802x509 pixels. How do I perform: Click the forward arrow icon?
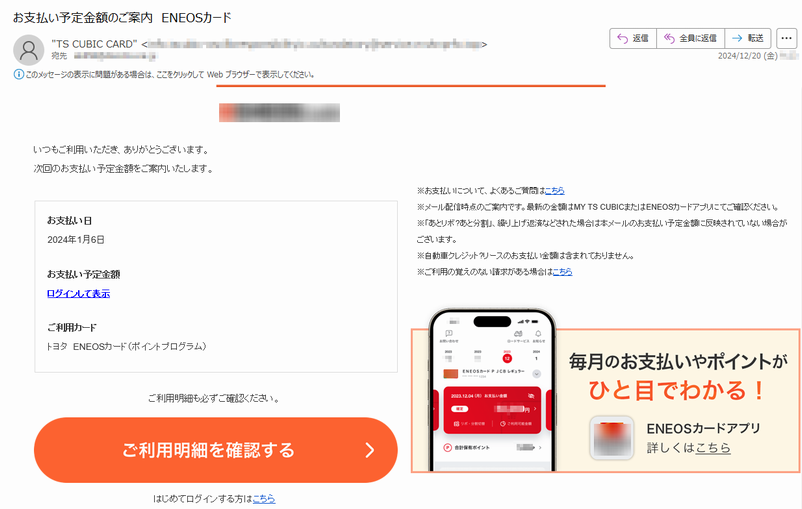pyautogui.click(x=737, y=38)
